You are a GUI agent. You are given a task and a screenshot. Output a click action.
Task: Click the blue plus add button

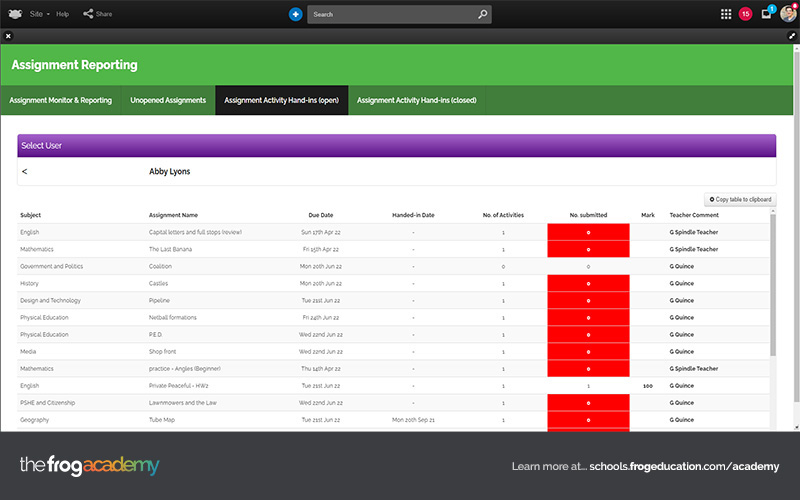click(295, 14)
